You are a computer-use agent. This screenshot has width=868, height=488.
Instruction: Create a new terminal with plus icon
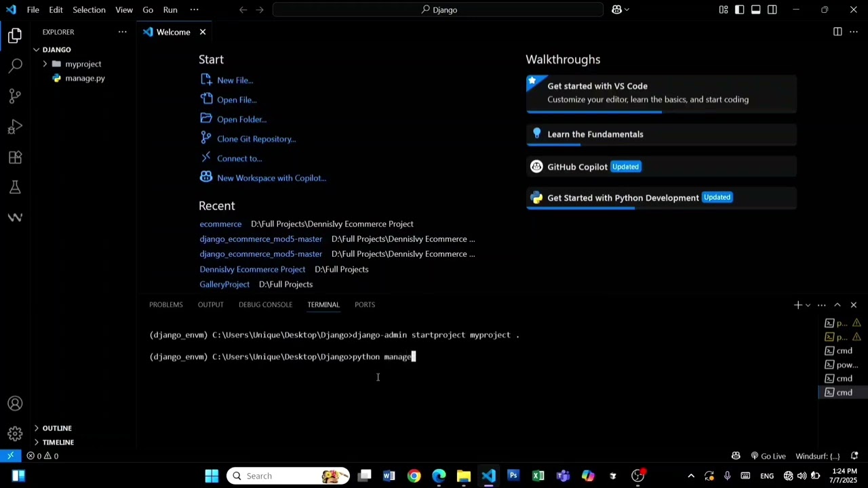[x=798, y=305]
